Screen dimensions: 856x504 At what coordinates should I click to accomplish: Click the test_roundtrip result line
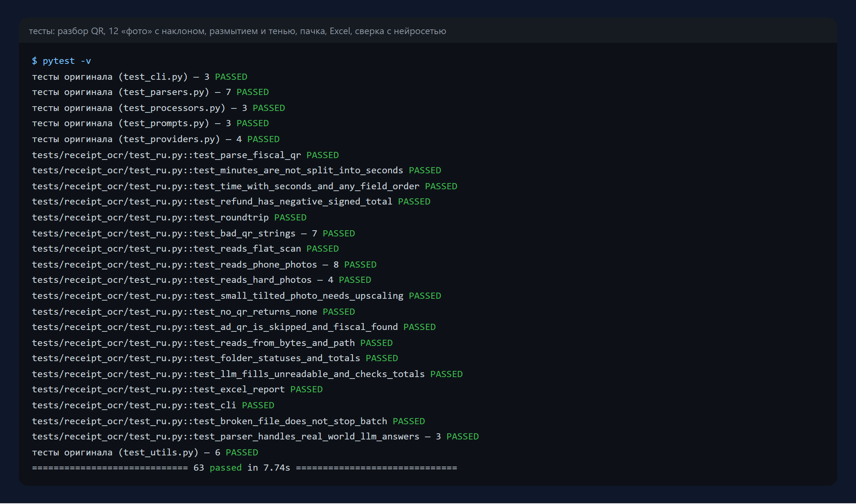pyautogui.click(x=169, y=218)
